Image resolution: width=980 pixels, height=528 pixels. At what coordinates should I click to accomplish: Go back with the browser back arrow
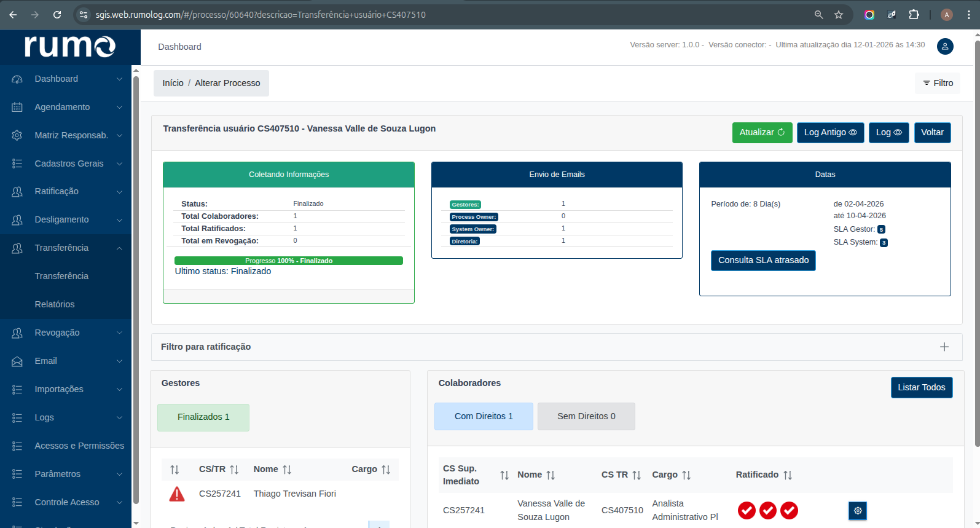coord(14,15)
